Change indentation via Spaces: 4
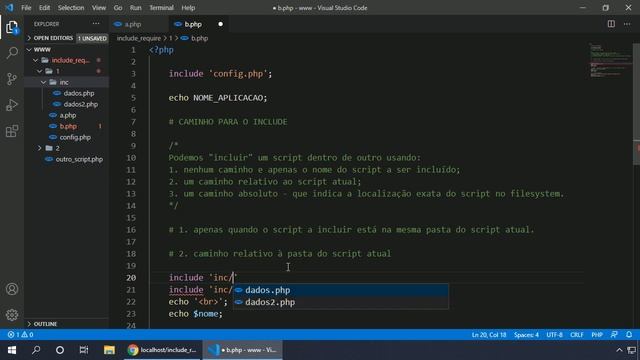640x360 pixels. 526,335
